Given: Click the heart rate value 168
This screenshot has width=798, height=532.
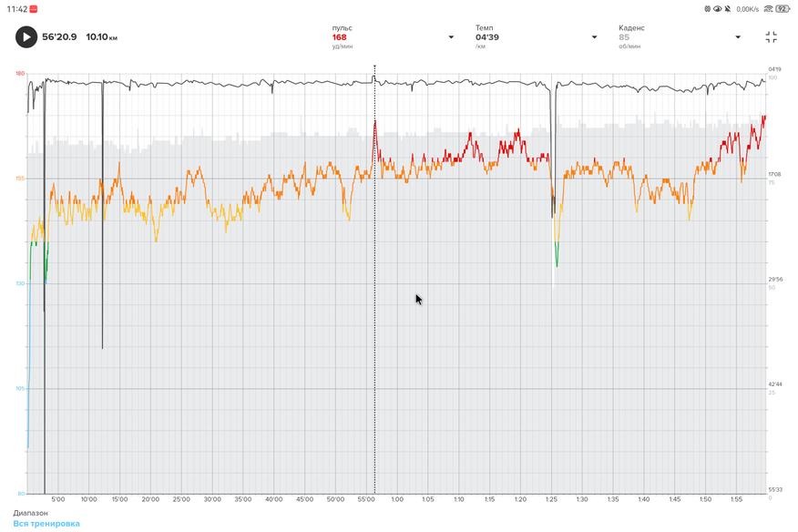Looking at the screenshot, I should pyautogui.click(x=340, y=37).
